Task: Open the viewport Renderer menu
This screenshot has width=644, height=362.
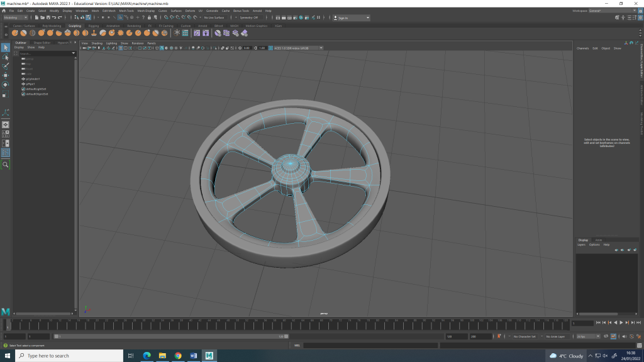Action: click(x=138, y=43)
